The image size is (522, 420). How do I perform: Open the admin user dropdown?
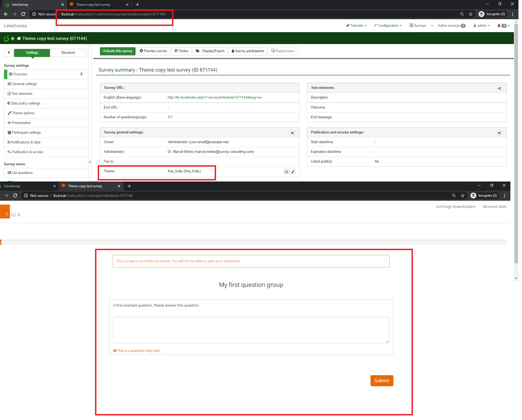point(482,26)
